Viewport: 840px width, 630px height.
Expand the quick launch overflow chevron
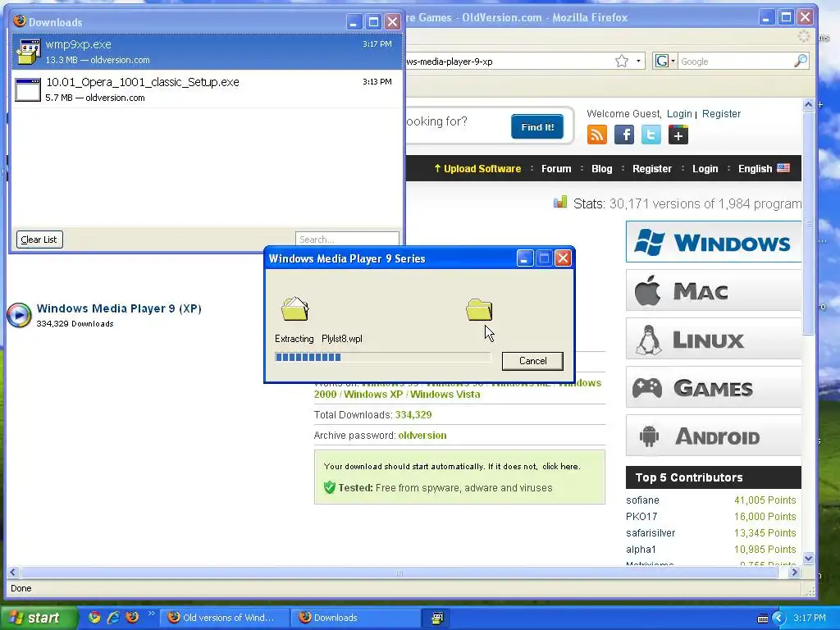(151, 614)
